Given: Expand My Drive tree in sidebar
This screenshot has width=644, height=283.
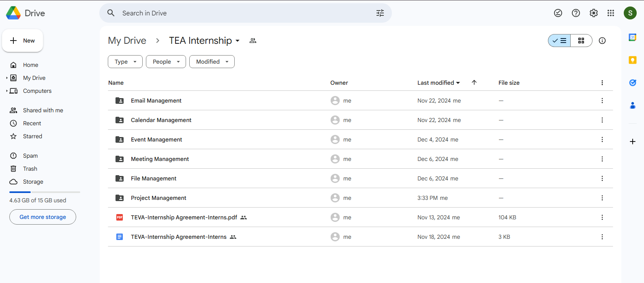Looking at the screenshot, I should pyautogui.click(x=7, y=78).
